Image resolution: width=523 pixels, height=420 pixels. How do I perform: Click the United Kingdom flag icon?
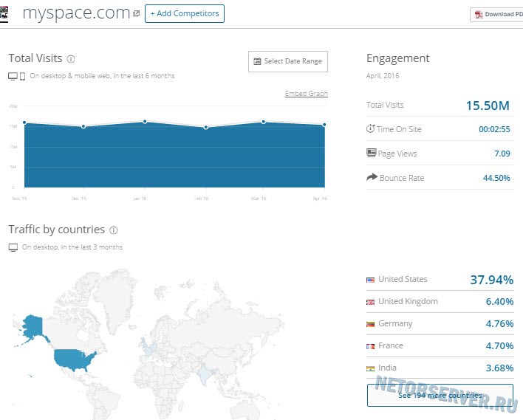coord(370,303)
